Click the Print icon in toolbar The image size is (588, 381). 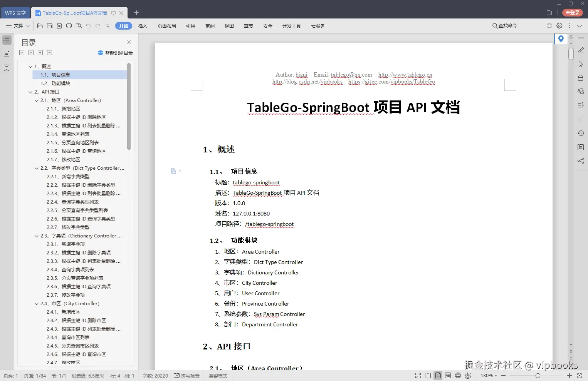pyautogui.click(x=69, y=26)
